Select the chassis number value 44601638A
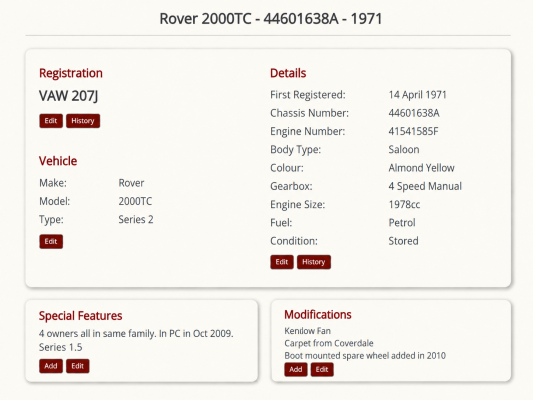Viewport: 533px width, 400px height. coord(414,113)
